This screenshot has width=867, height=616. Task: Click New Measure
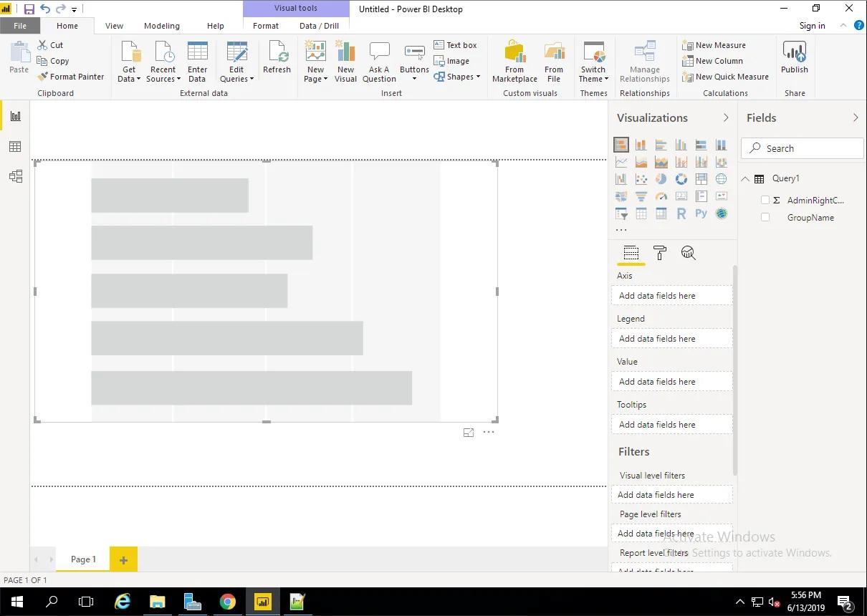click(x=714, y=45)
